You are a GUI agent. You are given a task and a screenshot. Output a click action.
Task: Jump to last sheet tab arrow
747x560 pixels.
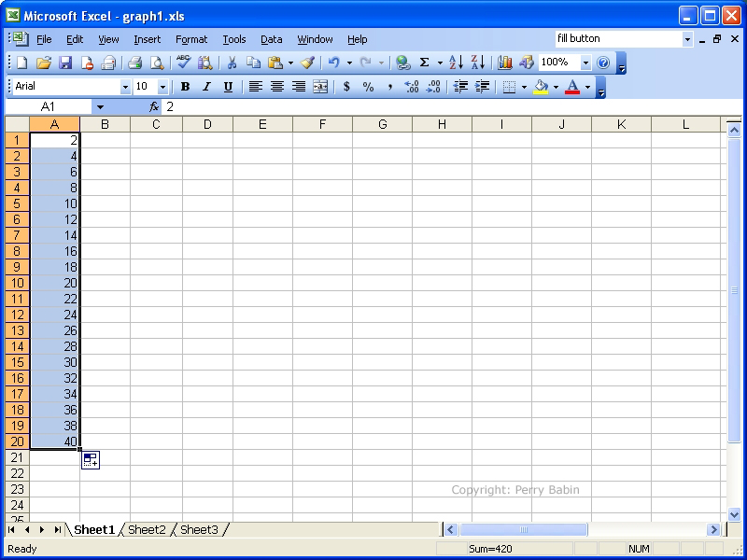click(x=58, y=529)
